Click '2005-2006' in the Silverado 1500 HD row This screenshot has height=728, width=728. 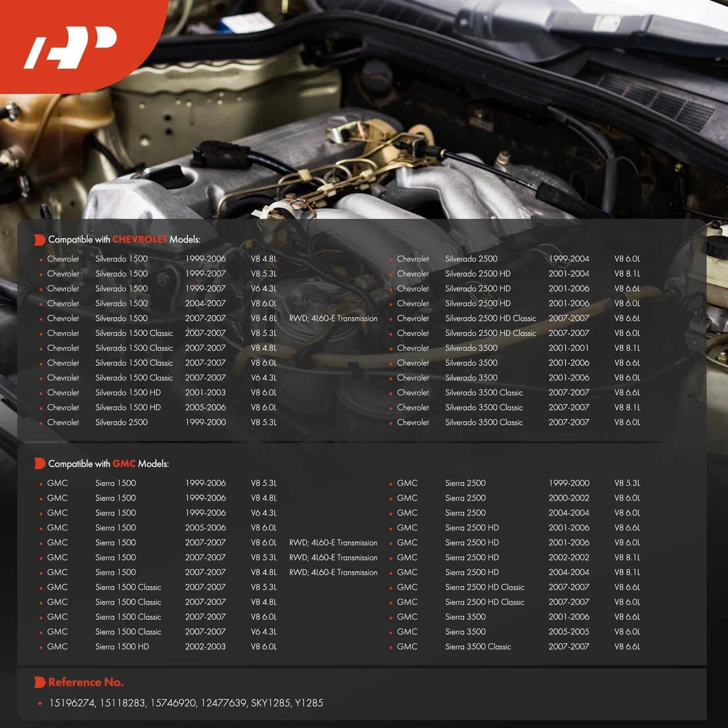(x=205, y=408)
